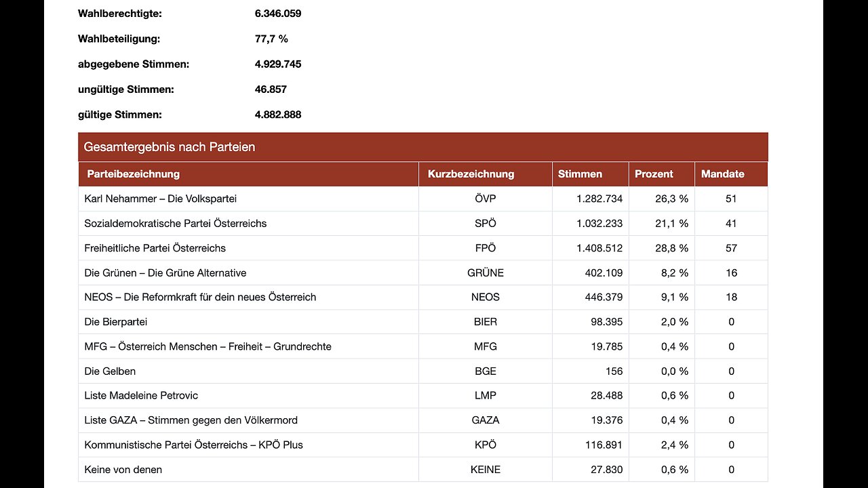Screen dimensions: 868x488
Task: Click the Wahlbeteiligung label
Action: [x=119, y=39]
